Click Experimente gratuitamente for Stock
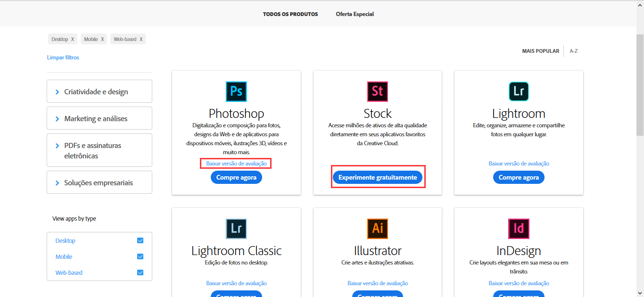 coord(377,177)
